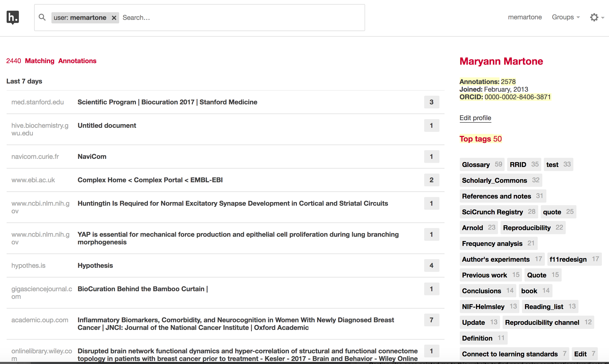Click the Last 7 days heading
This screenshot has width=609, height=364.
pos(24,81)
